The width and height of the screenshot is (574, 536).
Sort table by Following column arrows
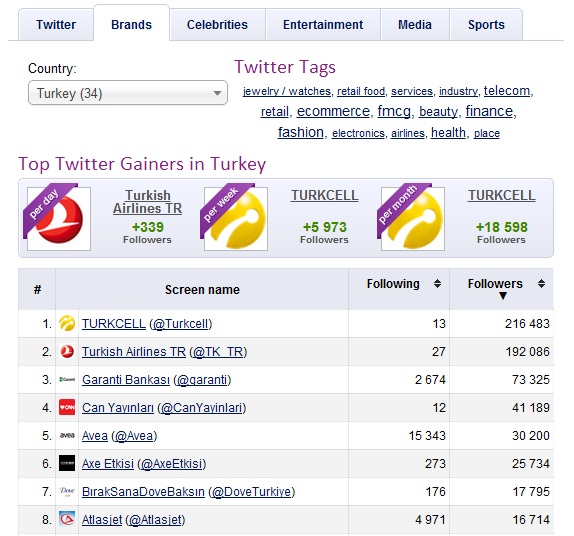click(x=437, y=284)
